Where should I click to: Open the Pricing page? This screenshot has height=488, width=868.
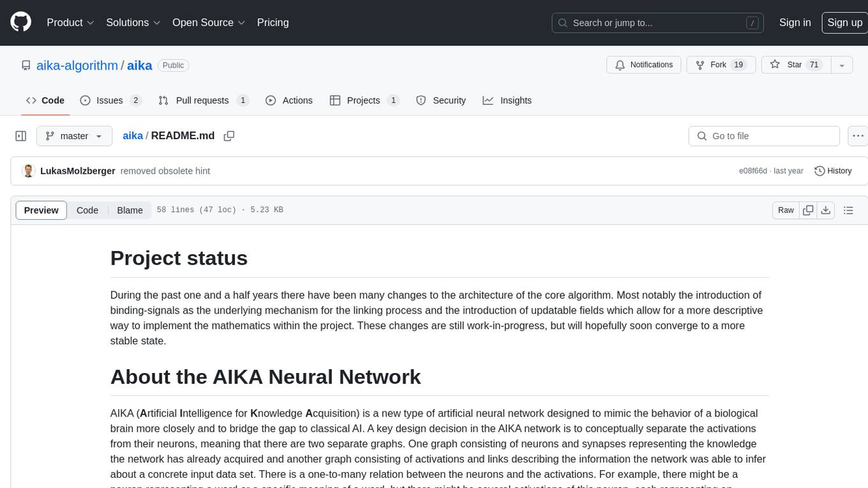pyautogui.click(x=273, y=22)
